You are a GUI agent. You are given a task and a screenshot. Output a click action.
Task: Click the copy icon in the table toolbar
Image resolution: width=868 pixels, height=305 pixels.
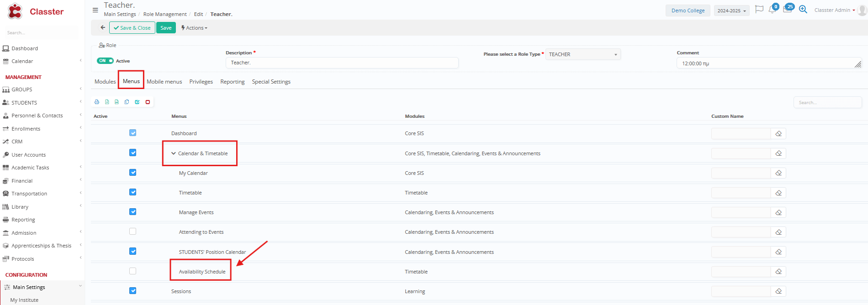127,102
